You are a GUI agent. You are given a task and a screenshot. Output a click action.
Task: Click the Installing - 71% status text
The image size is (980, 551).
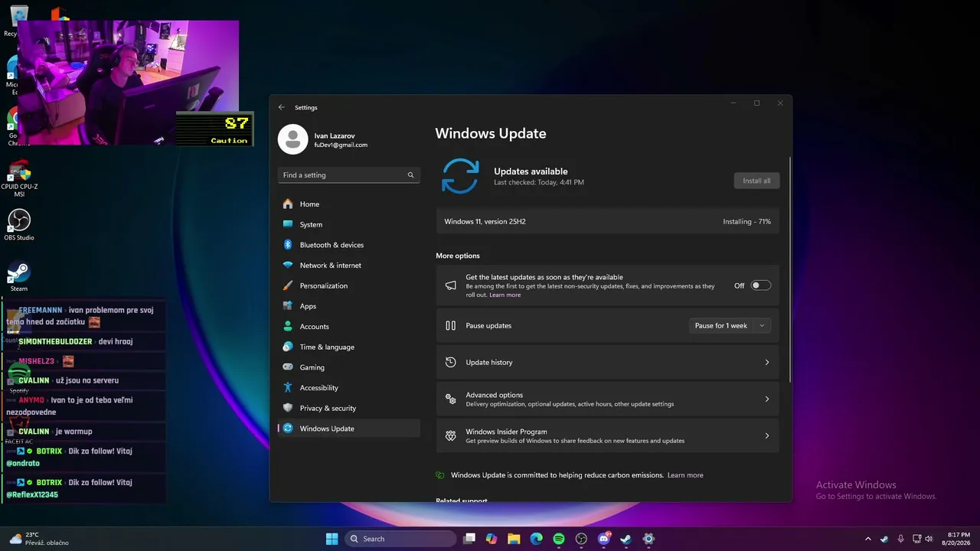746,222
